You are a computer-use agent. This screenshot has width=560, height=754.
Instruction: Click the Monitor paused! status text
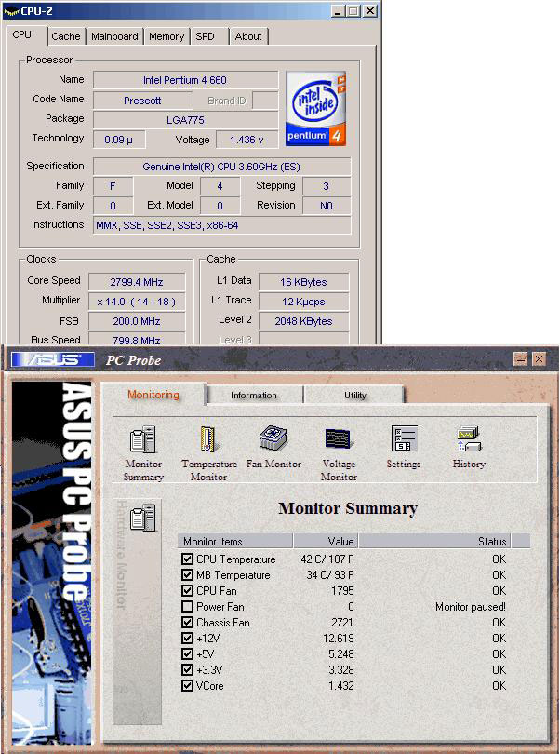tap(471, 607)
